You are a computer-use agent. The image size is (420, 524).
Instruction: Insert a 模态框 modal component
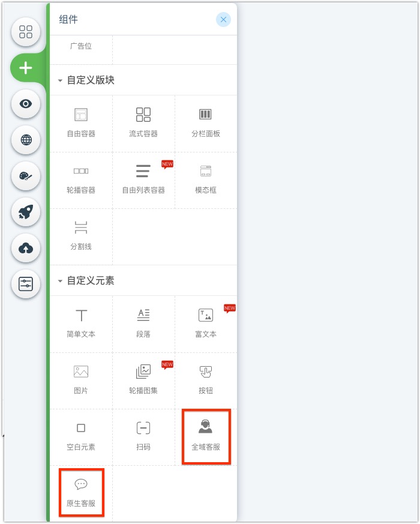(206, 180)
